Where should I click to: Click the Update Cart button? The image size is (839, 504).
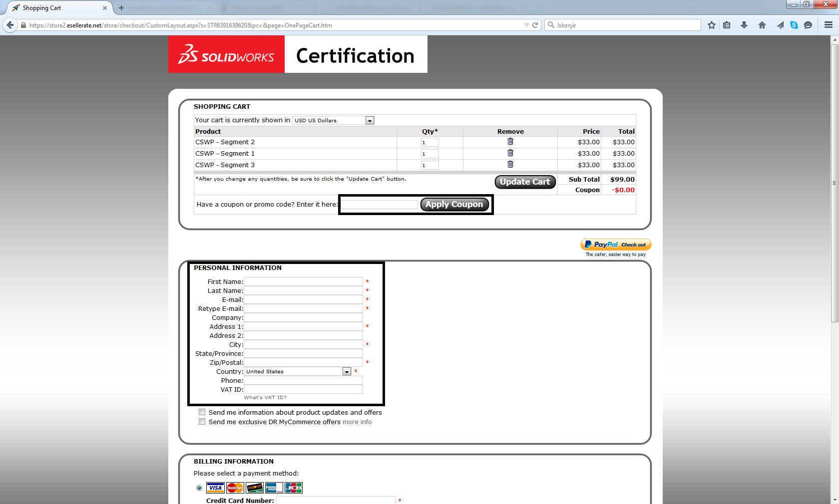pyautogui.click(x=524, y=182)
